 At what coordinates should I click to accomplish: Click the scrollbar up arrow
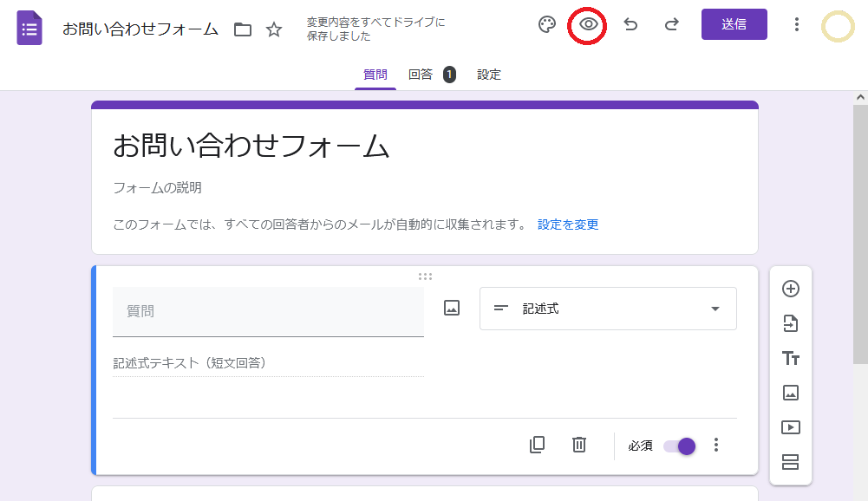860,97
